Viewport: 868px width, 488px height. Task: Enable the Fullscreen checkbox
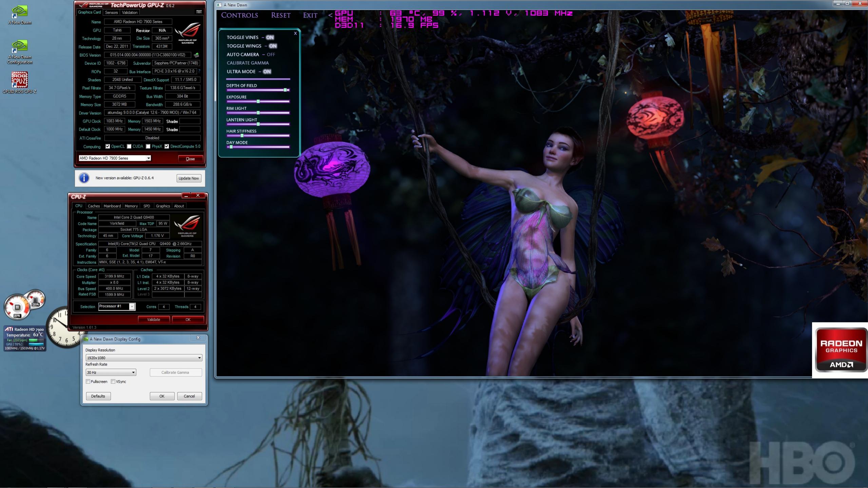(x=88, y=382)
